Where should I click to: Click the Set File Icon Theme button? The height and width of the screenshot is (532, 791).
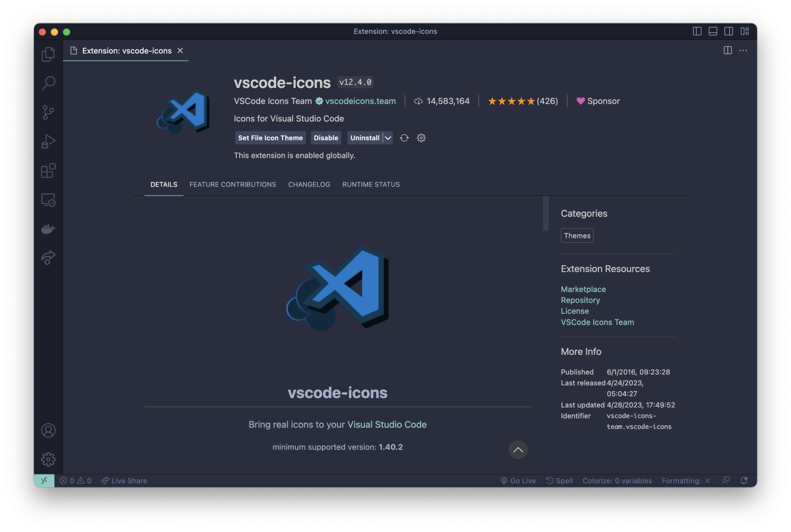[270, 138]
